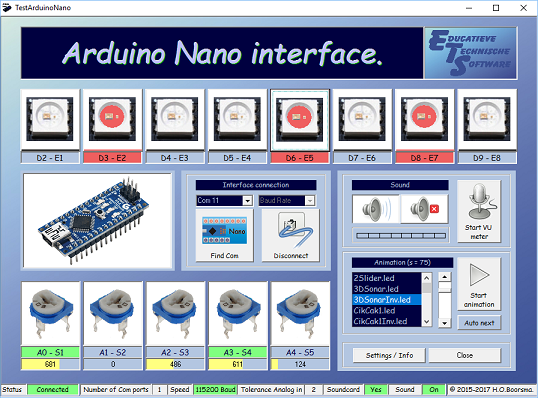
Task: Start VU meter via the microphone icon
Action: (479, 211)
